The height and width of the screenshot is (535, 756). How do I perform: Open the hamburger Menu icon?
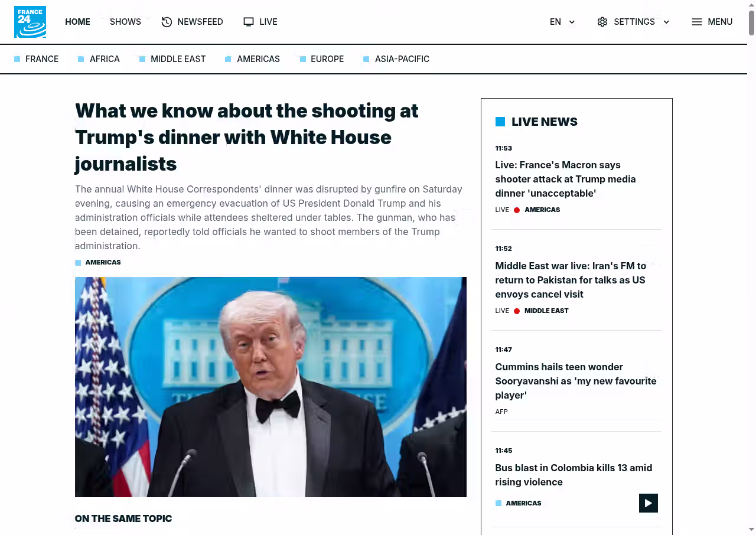point(697,22)
